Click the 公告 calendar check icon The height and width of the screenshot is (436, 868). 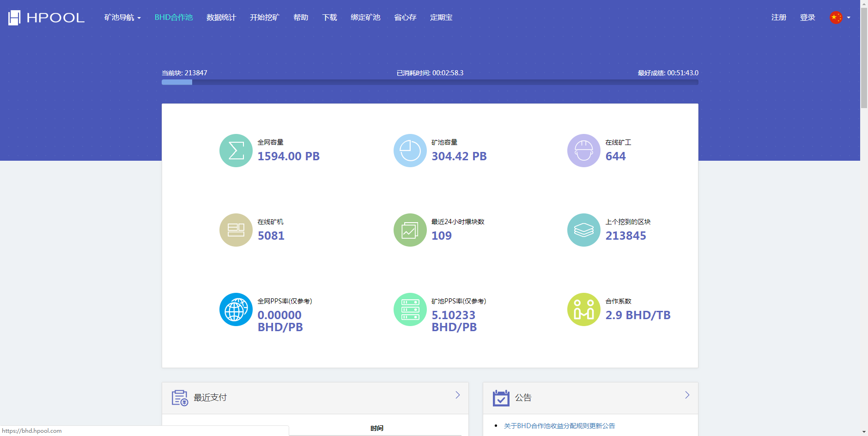[x=501, y=398]
